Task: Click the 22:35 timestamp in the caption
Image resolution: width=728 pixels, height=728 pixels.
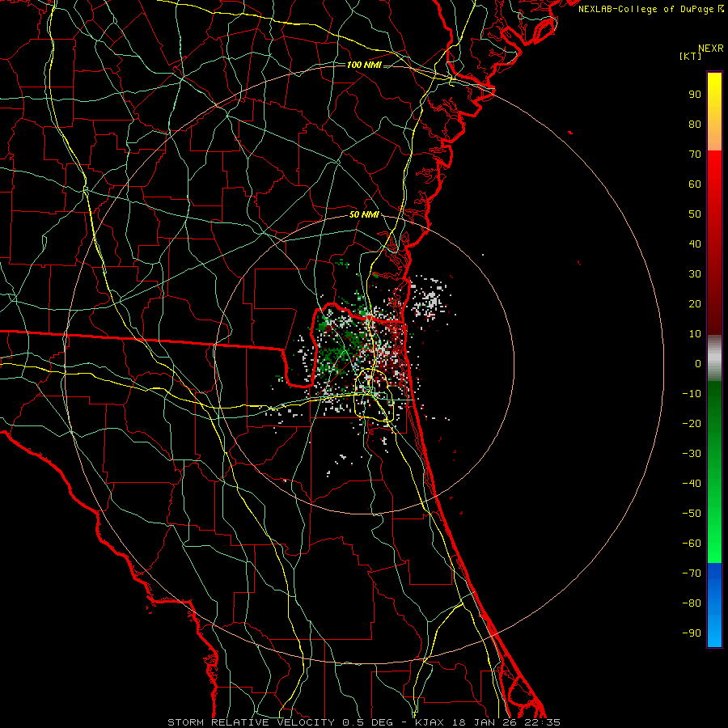Action: point(542,722)
